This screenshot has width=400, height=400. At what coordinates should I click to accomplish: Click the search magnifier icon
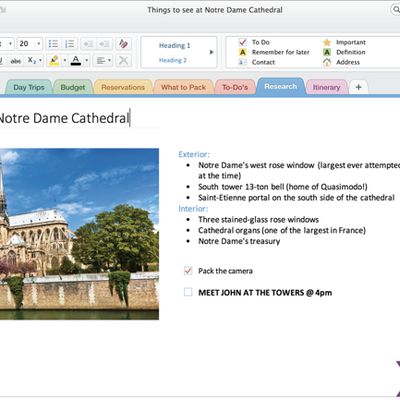click(396, 10)
